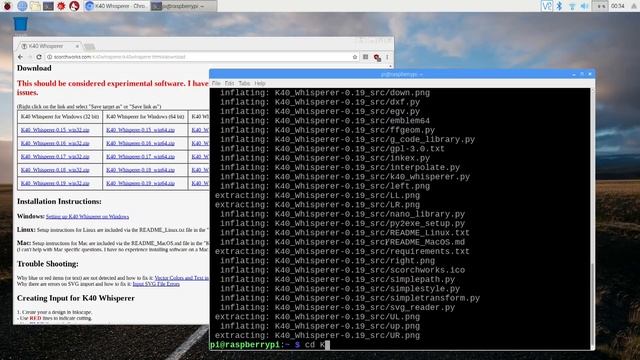Download K40_Whisperer-0.16_win32.zip
The height and width of the screenshot is (360, 640).
click(55, 143)
